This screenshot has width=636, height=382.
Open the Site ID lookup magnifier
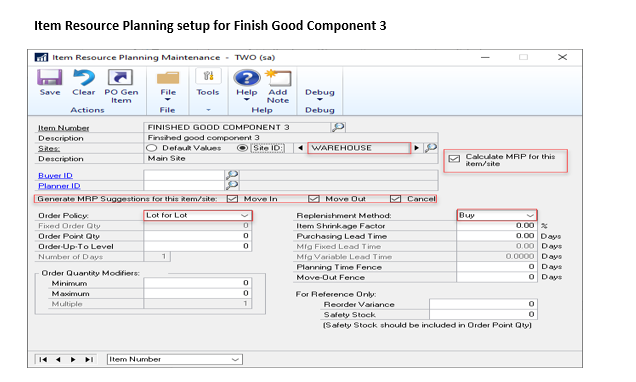tap(431, 148)
